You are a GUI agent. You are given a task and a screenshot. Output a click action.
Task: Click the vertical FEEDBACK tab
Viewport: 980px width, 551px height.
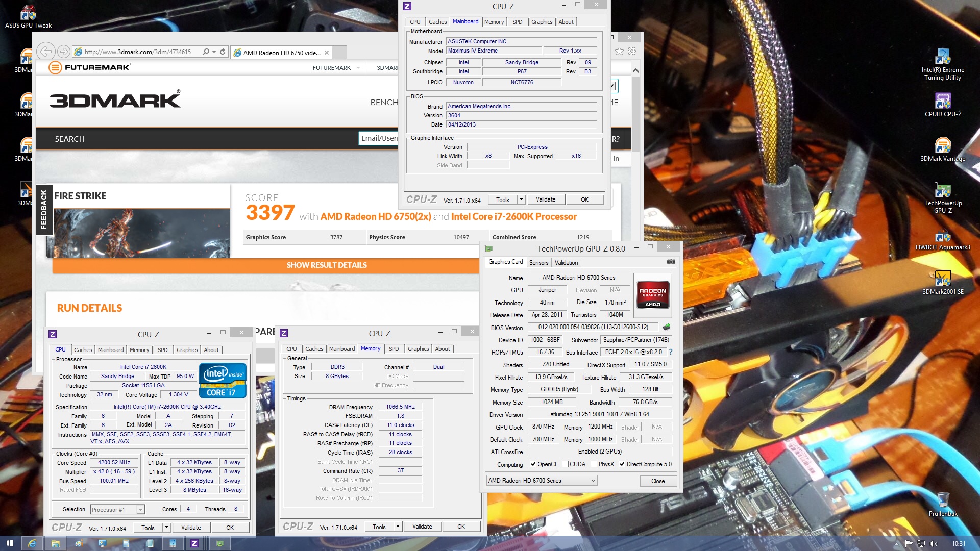point(44,210)
